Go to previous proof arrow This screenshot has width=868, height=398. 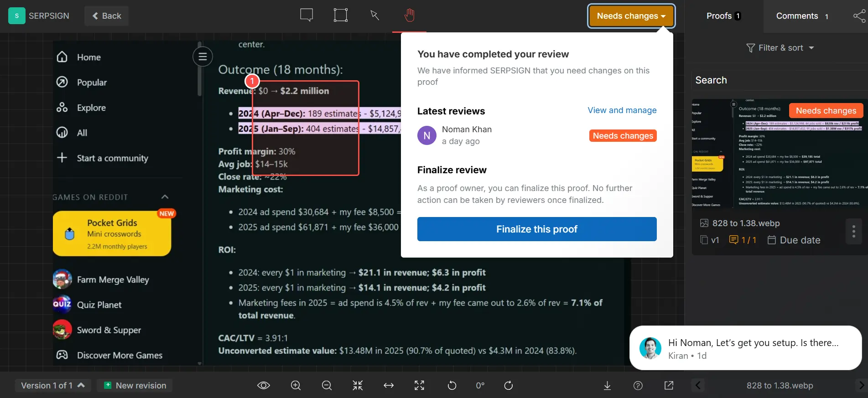pyautogui.click(x=698, y=385)
